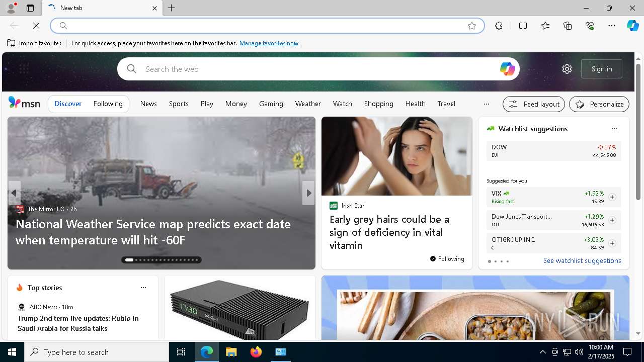The height and width of the screenshot is (362, 644).
Task: Stop page loading with X button
Action: point(36,26)
